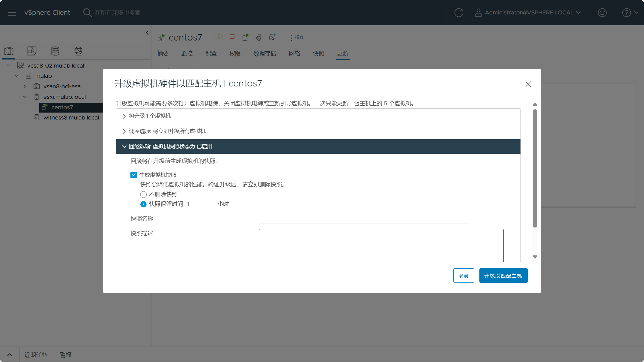Click the esxi.mulab.local host icon
This screenshot has width=644, height=362.
click(x=37, y=97)
